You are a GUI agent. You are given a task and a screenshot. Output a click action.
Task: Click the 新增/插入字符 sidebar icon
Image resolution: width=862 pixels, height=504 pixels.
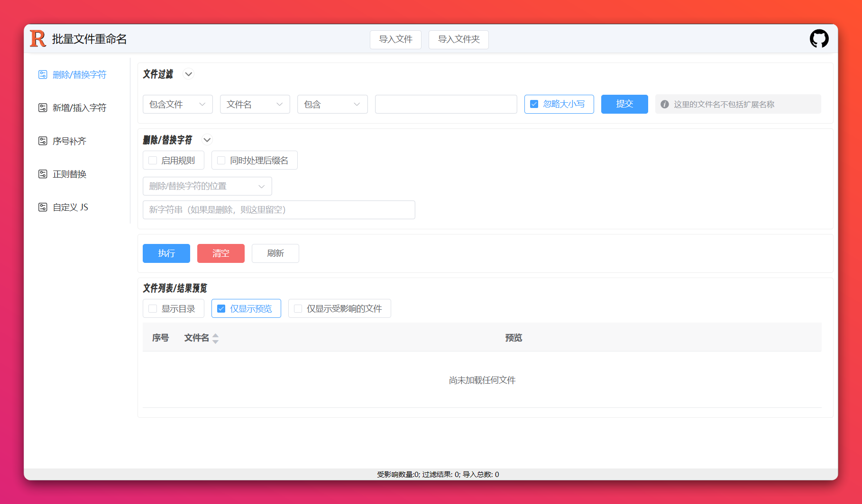pos(43,108)
